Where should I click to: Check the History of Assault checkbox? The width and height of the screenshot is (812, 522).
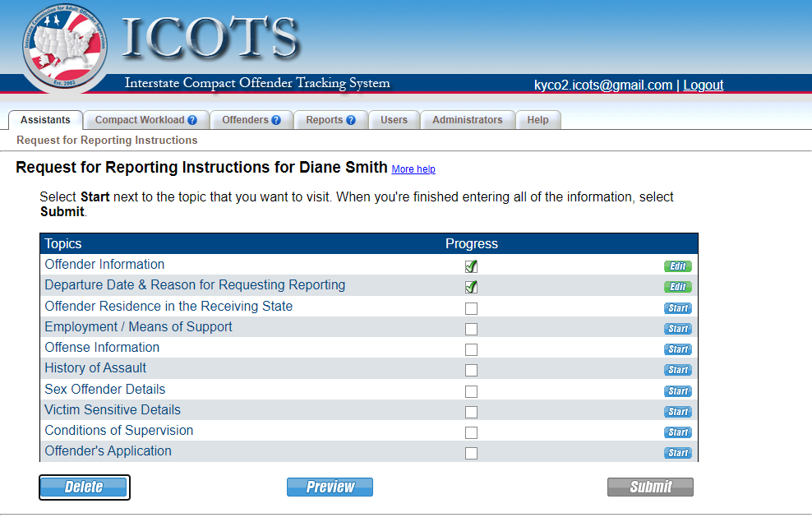tap(471, 370)
